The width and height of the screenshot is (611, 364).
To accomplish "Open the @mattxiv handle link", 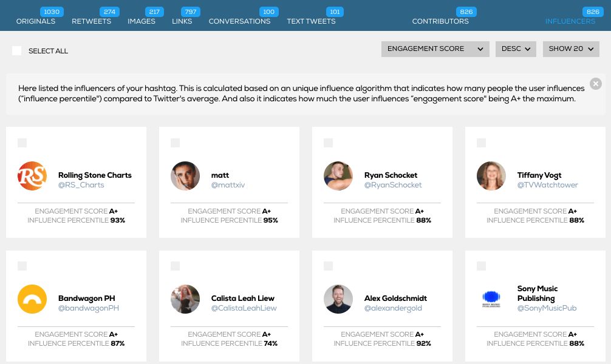I will 228,185.
